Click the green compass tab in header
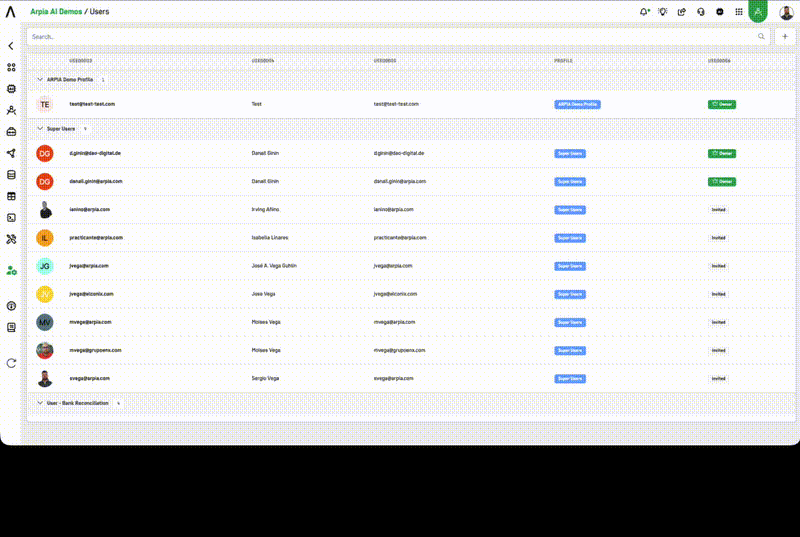The width and height of the screenshot is (800, 537). (758, 11)
